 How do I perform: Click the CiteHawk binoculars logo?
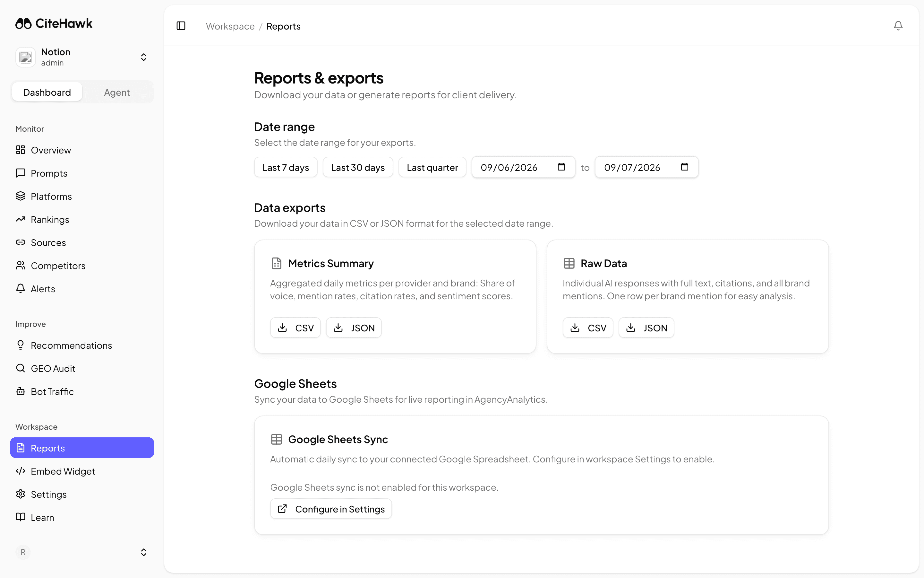(23, 23)
